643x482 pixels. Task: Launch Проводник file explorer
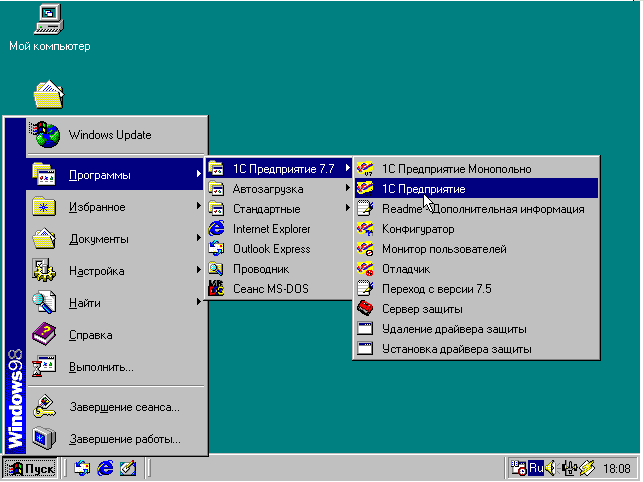click(x=279, y=269)
